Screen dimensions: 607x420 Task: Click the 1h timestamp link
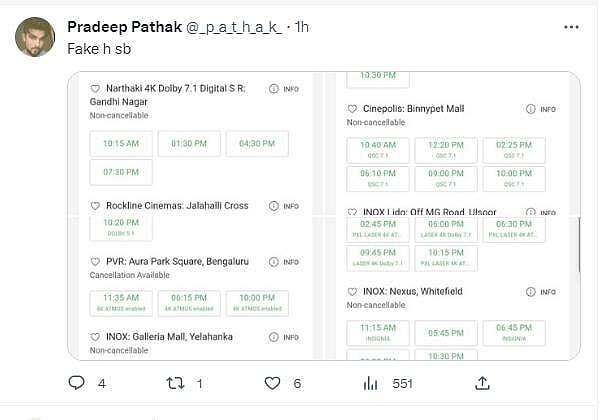tap(300, 27)
